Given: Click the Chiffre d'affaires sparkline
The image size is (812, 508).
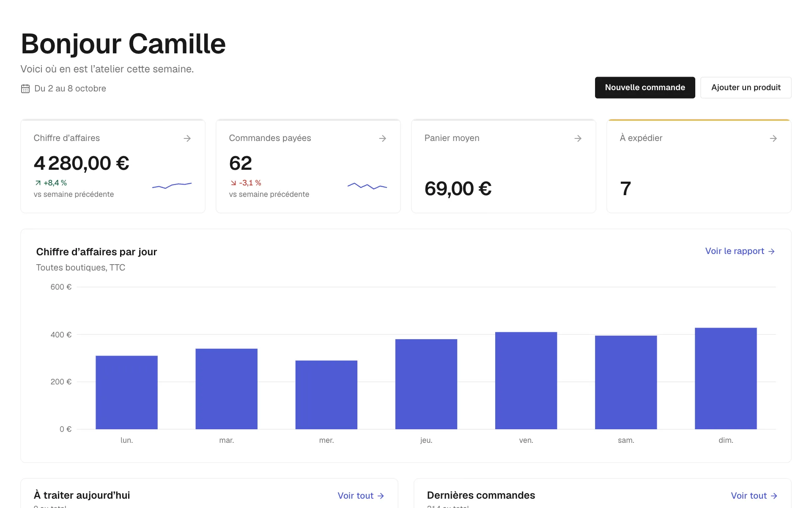Looking at the screenshot, I should tap(172, 185).
